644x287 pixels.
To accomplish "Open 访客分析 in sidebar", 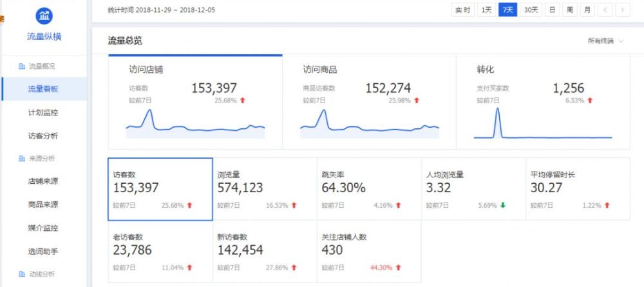I will point(44,136).
